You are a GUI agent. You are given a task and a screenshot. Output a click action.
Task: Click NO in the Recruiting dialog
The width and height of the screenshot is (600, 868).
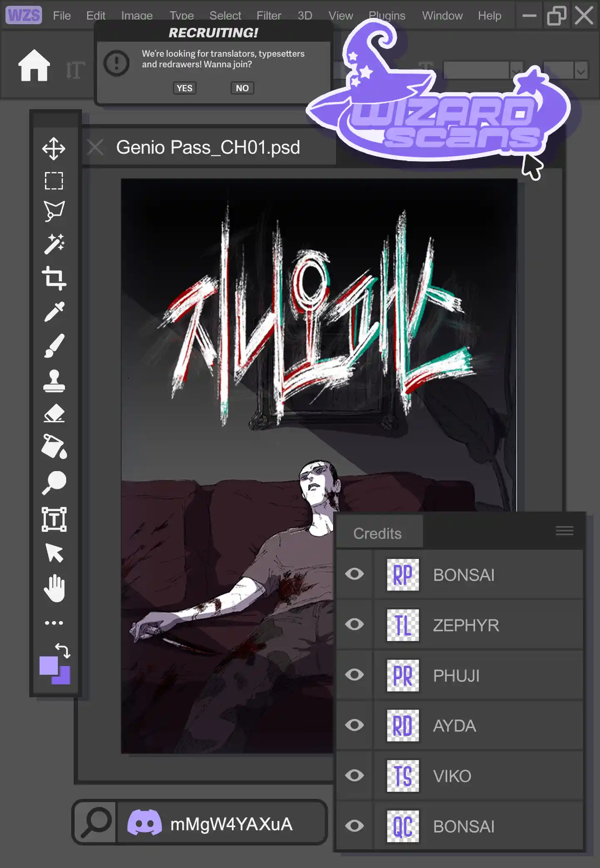[242, 88]
